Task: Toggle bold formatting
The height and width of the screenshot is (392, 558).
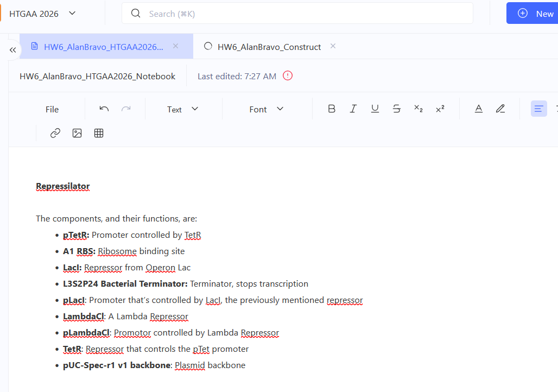Action: pyautogui.click(x=331, y=109)
